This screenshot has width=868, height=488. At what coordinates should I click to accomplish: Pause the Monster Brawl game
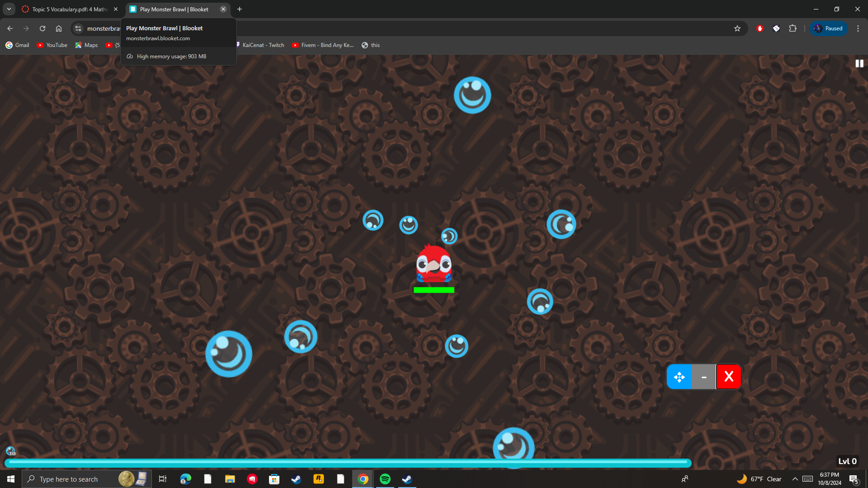pos(859,64)
